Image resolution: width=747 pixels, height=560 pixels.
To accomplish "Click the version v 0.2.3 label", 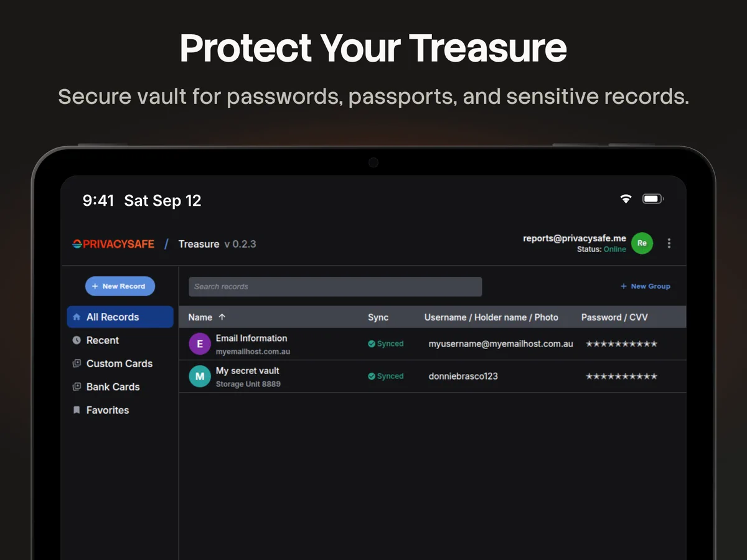I will pyautogui.click(x=240, y=244).
